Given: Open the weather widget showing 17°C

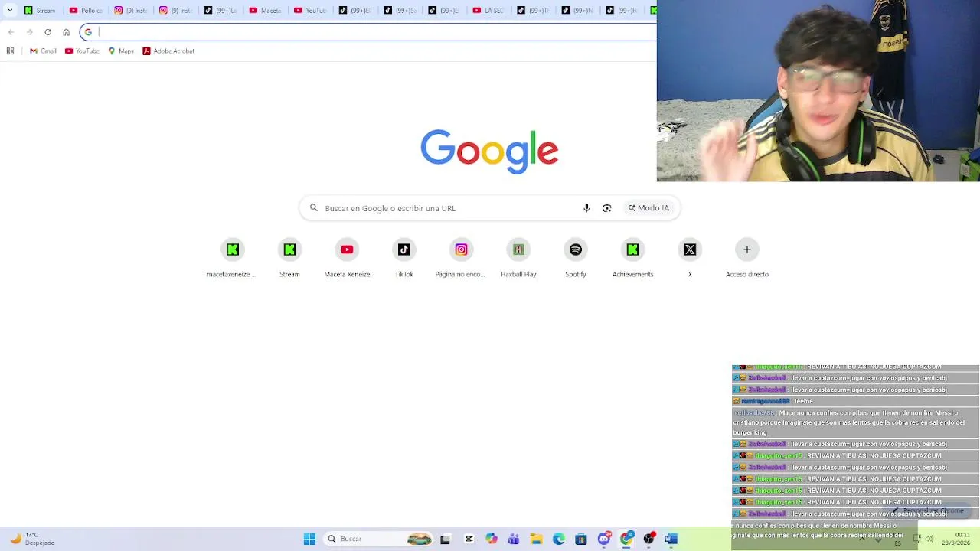Looking at the screenshot, I should point(32,539).
